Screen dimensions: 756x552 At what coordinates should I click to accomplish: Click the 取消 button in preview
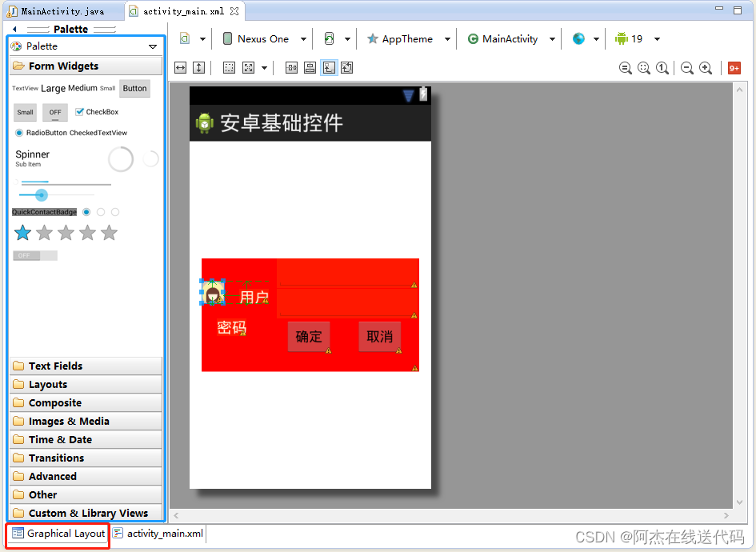point(380,337)
